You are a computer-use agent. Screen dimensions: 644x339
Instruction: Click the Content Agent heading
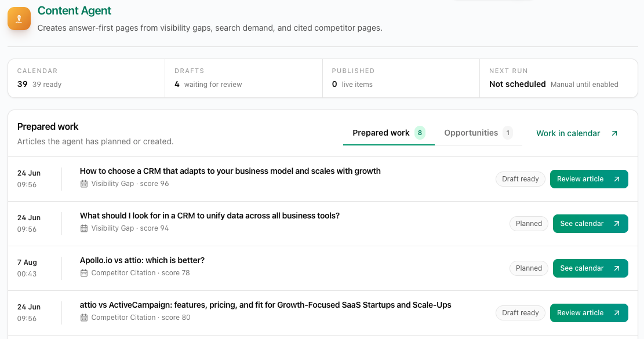point(74,10)
